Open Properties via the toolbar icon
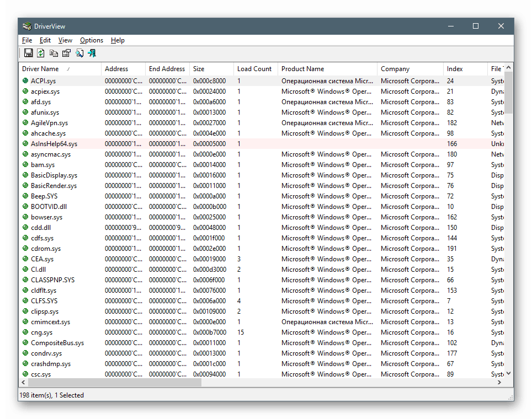This screenshot has height=419, width=532. 66,53
